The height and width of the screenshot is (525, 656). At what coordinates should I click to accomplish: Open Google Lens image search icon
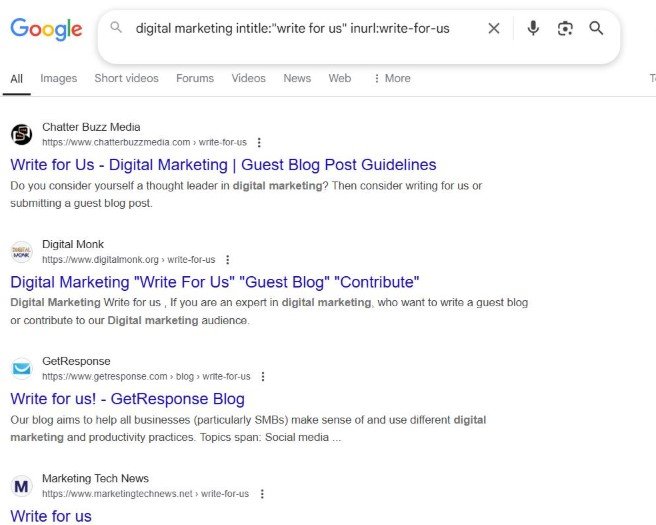pyautogui.click(x=565, y=28)
